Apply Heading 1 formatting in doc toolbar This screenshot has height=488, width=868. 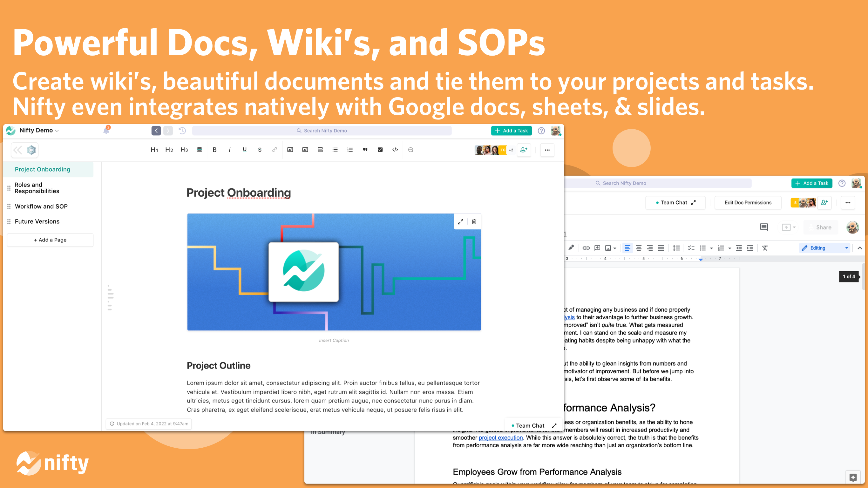pos(154,150)
